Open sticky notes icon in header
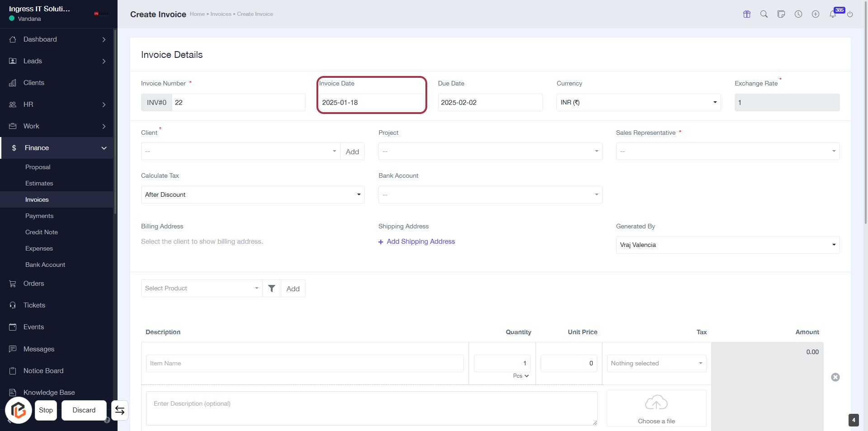The width and height of the screenshot is (868, 431). point(781,14)
